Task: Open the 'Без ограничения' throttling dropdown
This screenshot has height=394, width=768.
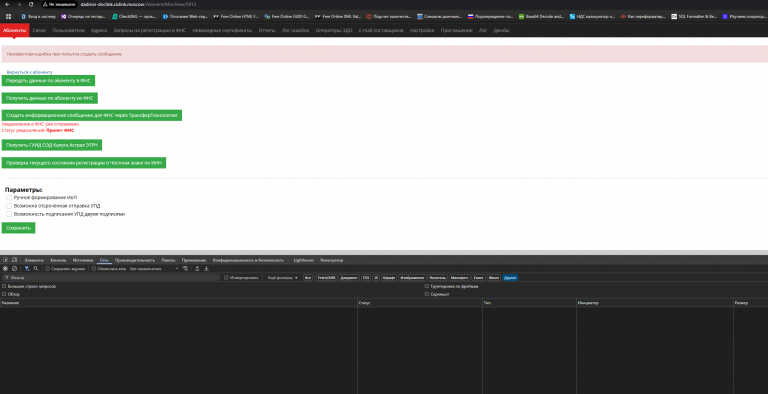Action: point(154,269)
